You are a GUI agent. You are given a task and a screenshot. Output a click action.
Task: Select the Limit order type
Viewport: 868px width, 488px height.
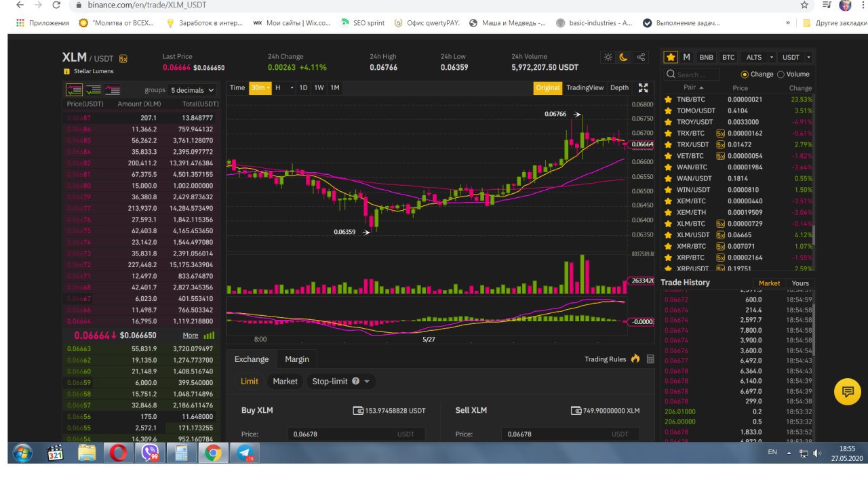250,381
